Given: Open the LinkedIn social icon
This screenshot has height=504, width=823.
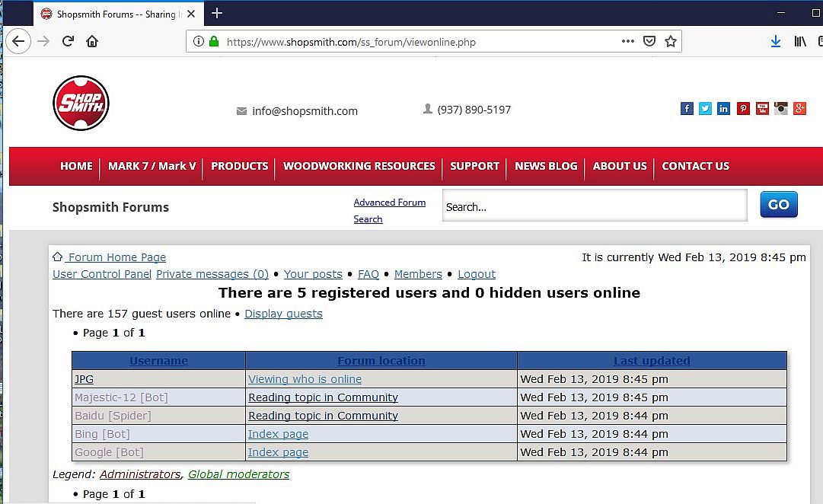Looking at the screenshot, I should (723, 109).
